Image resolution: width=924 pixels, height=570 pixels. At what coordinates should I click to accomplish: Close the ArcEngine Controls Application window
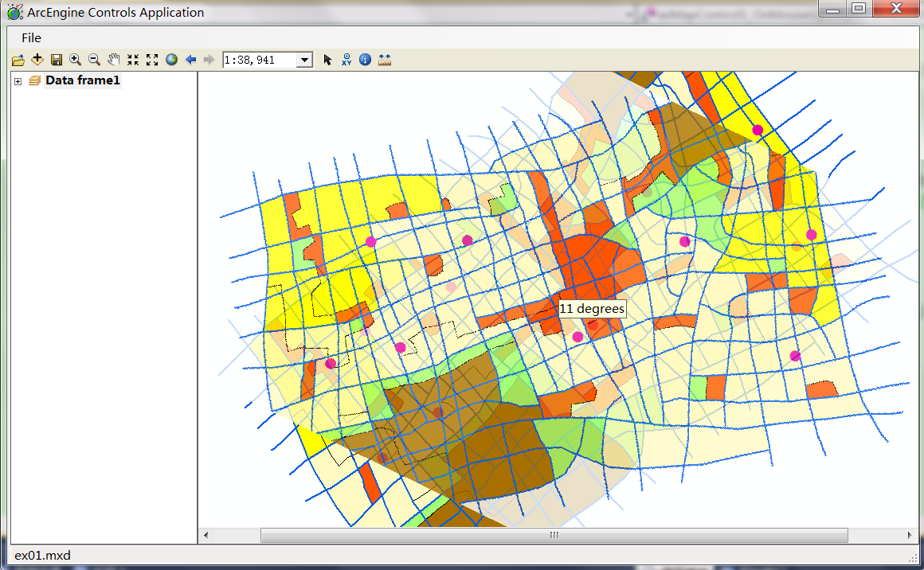tap(896, 9)
